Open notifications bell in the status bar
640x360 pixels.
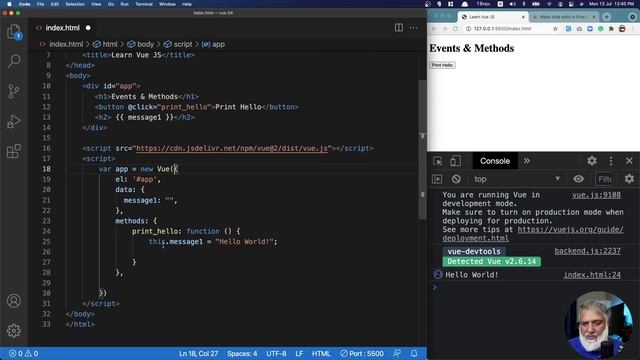(414, 353)
